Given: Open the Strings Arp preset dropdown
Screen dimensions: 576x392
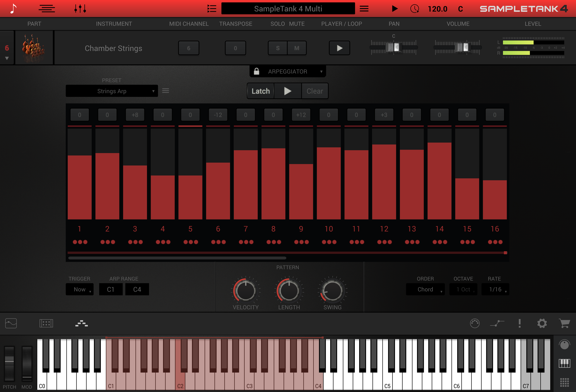Looking at the screenshot, I should (x=112, y=91).
